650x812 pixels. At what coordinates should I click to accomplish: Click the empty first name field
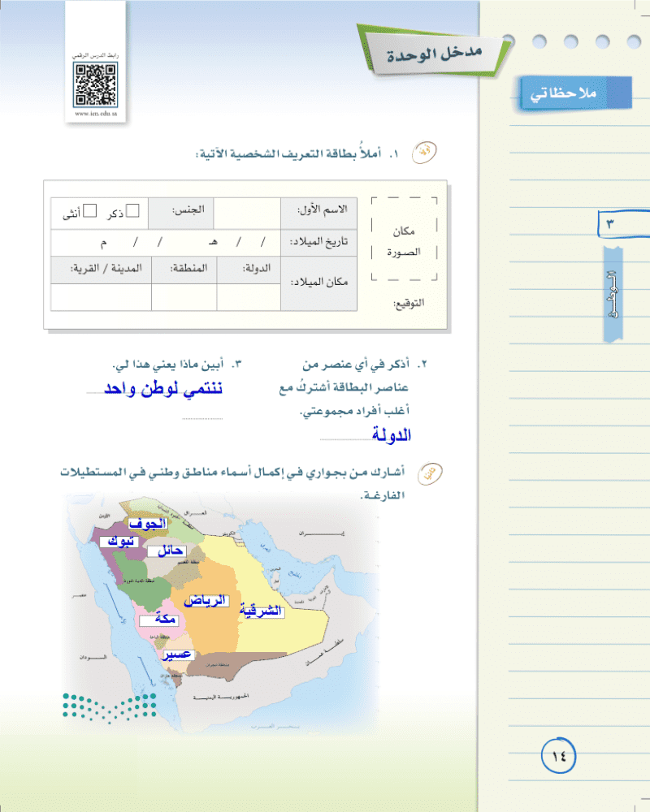[247, 213]
